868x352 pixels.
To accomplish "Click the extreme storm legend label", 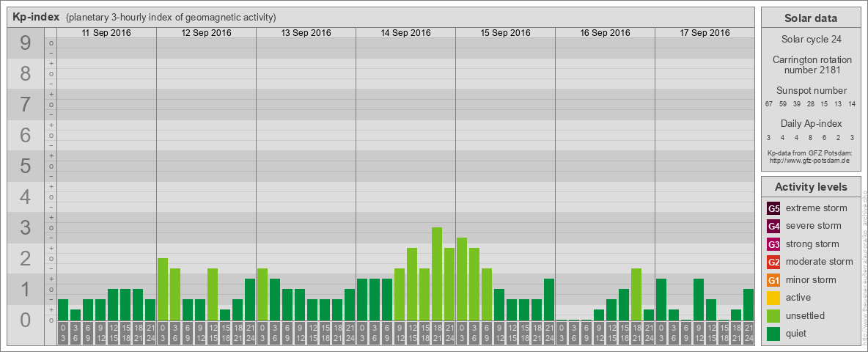I will tap(817, 208).
